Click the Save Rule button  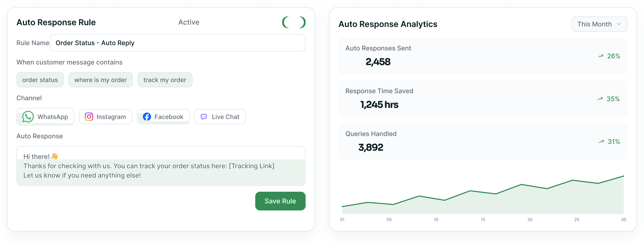pos(280,201)
